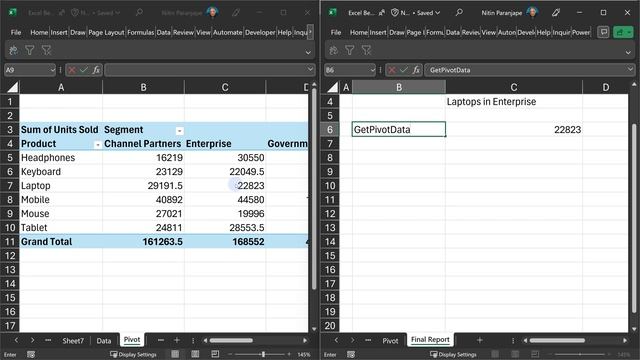Screen dimensions: 640x360
Task: Cancel the formula entry in left window
Action: [72, 70]
